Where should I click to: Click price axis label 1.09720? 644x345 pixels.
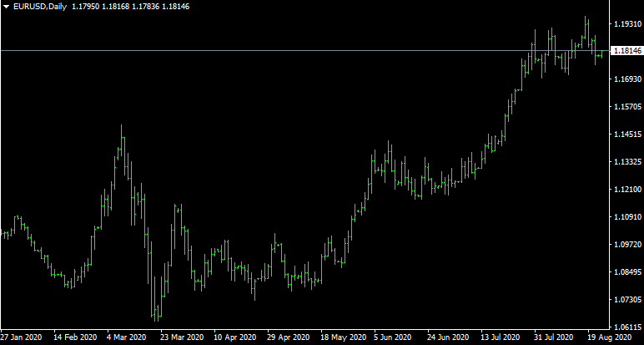(x=626, y=244)
